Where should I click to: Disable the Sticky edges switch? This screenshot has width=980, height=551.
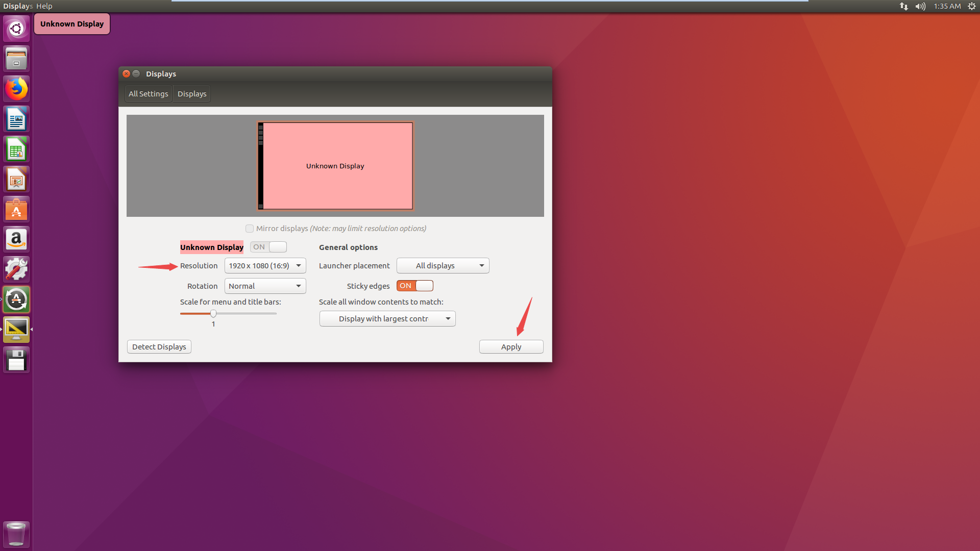(414, 286)
